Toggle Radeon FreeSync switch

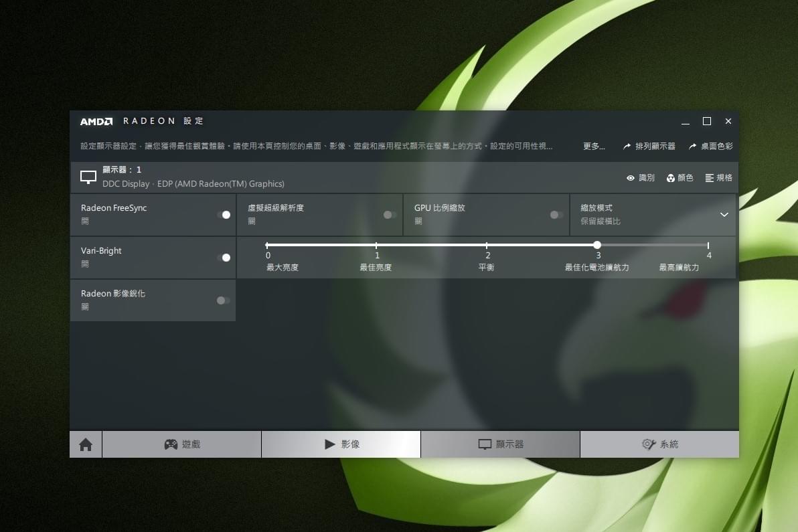(x=224, y=215)
